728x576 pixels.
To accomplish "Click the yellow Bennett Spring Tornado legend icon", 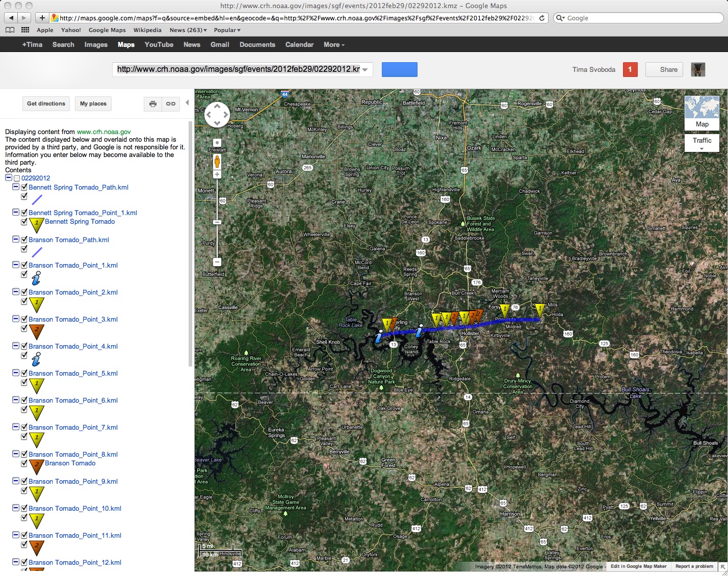I will pyautogui.click(x=37, y=225).
